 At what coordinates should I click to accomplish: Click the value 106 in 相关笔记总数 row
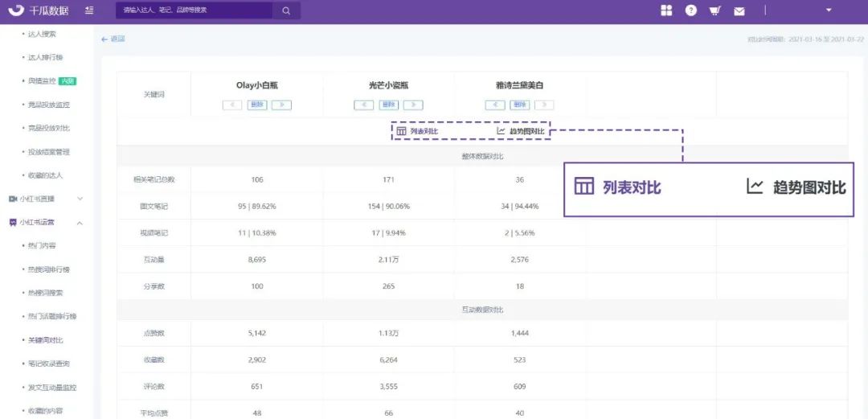[257, 179]
